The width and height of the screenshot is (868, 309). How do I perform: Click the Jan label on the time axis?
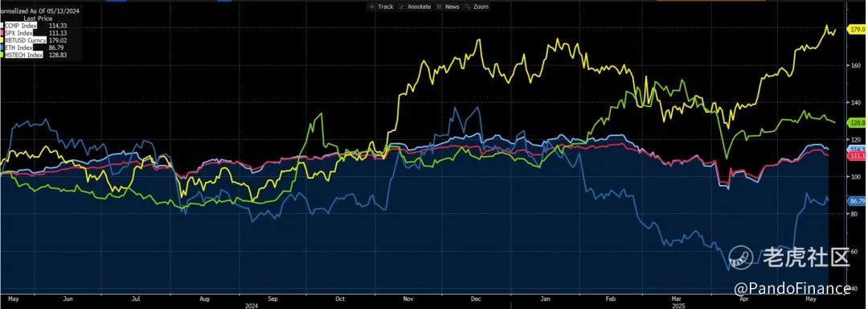(x=545, y=299)
